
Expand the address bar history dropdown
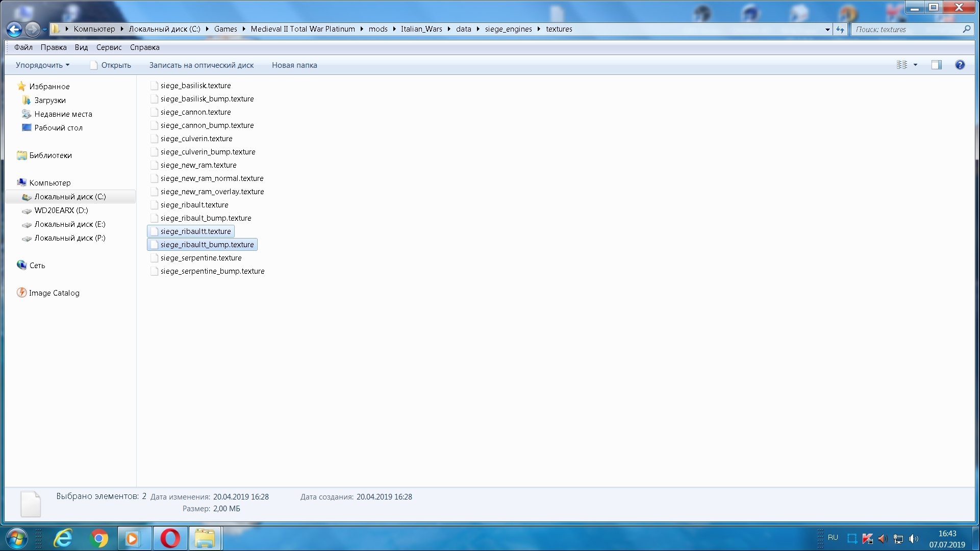(x=827, y=30)
